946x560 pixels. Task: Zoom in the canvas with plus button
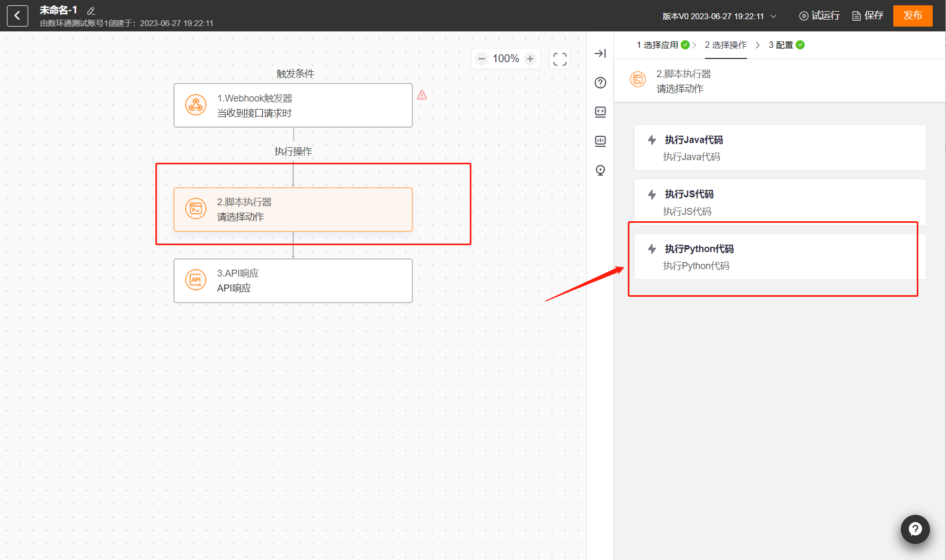530,59
